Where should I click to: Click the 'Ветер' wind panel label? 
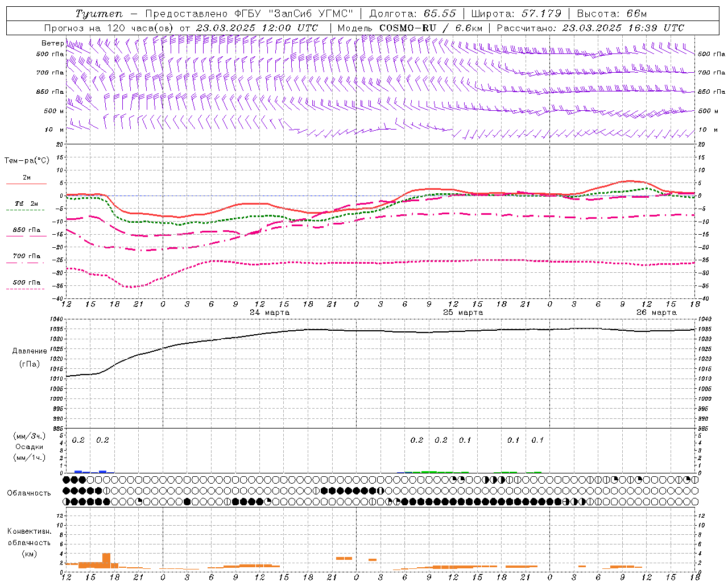click(53, 43)
